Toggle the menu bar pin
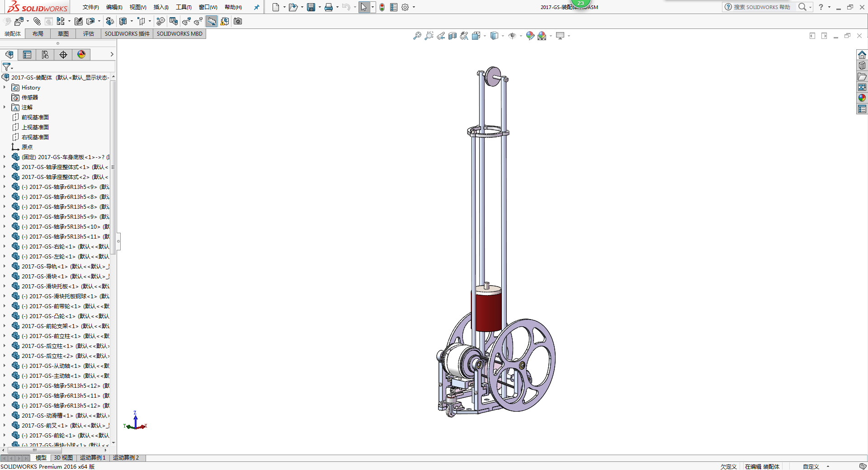868x470 pixels. tap(256, 7)
